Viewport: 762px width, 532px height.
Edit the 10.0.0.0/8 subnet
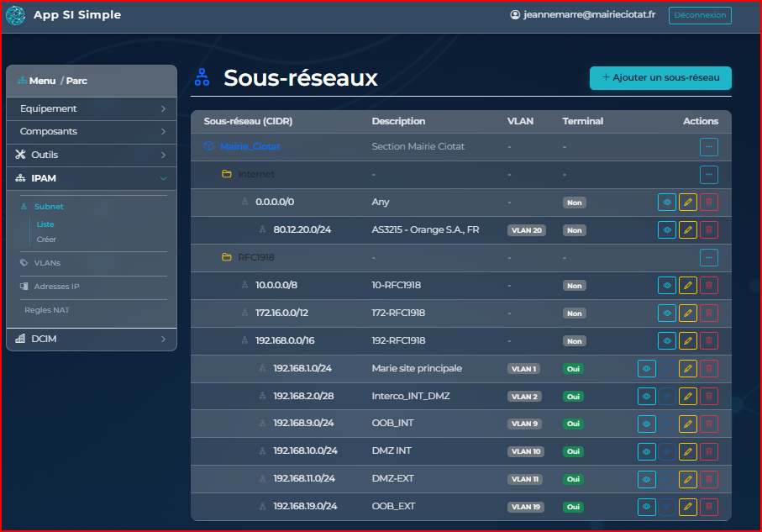tap(687, 286)
